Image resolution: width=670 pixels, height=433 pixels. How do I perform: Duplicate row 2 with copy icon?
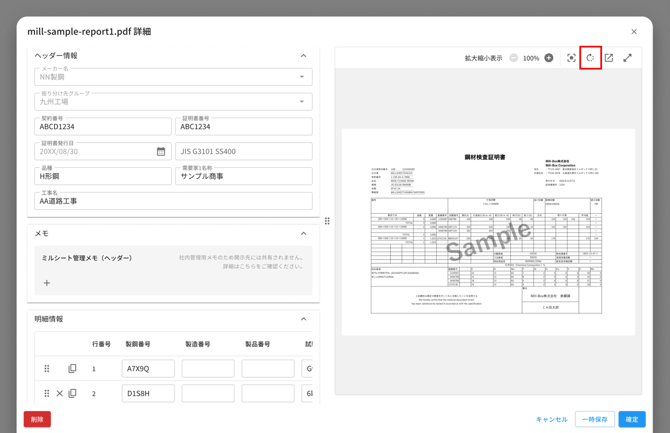[72, 393]
